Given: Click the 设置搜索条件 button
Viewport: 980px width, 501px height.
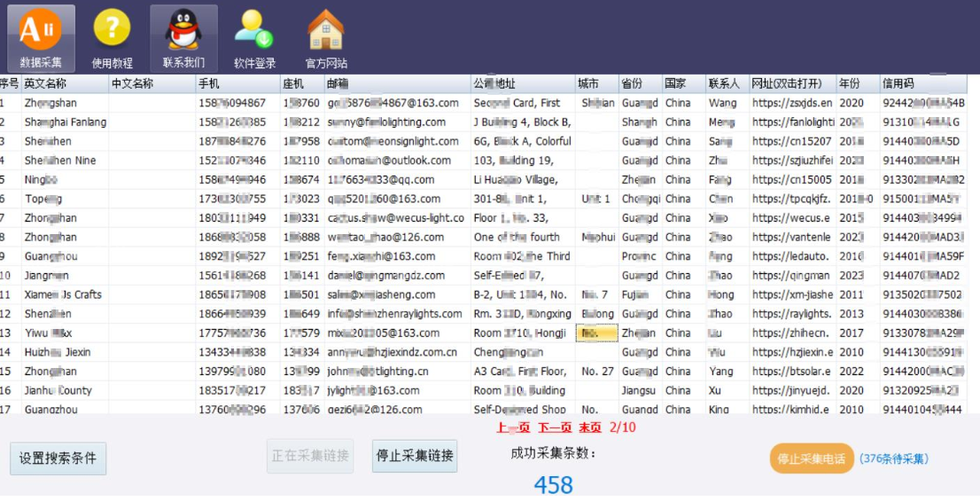Looking at the screenshot, I should click(x=58, y=458).
